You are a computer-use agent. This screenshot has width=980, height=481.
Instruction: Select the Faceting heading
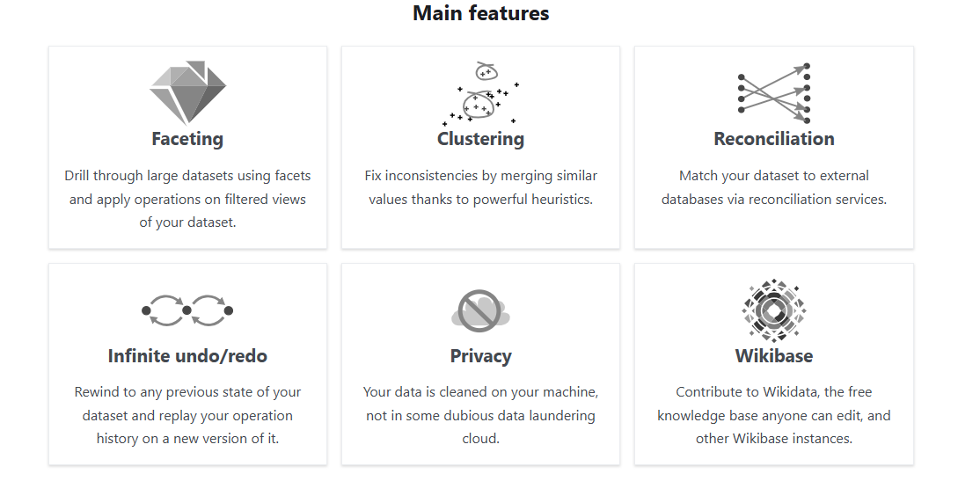(187, 139)
